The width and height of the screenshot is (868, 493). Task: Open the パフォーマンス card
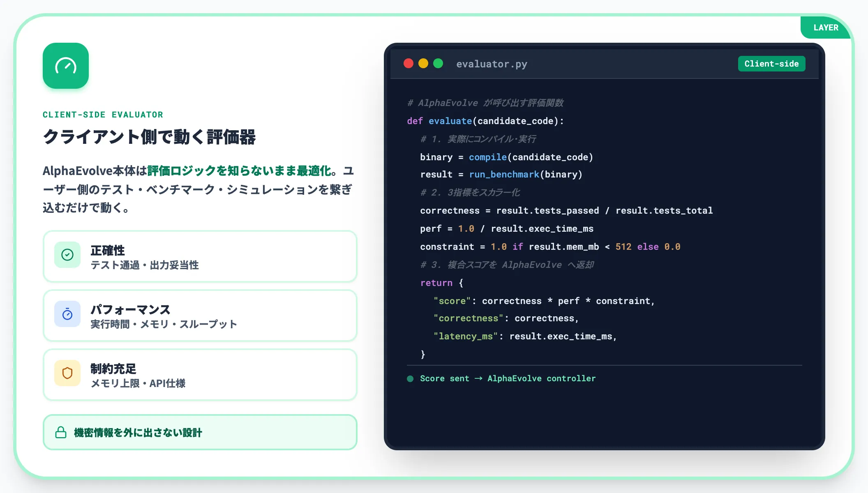point(200,316)
